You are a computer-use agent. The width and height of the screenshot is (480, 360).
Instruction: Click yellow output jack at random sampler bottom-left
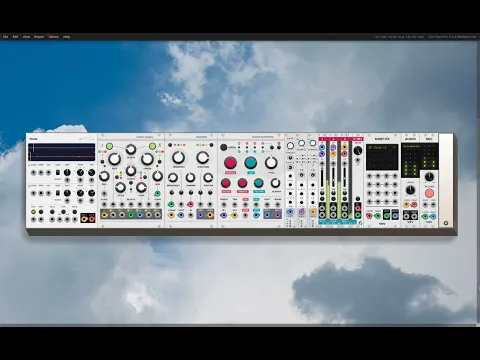pos(104,215)
